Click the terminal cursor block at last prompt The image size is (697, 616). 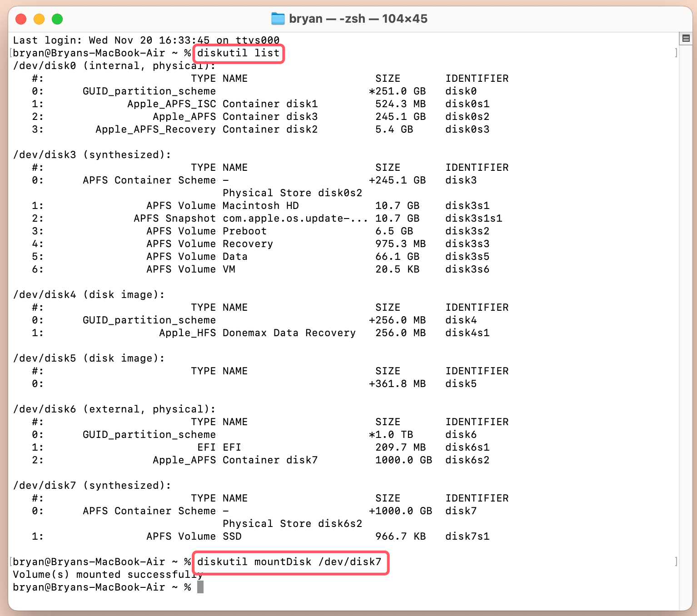tap(200, 587)
